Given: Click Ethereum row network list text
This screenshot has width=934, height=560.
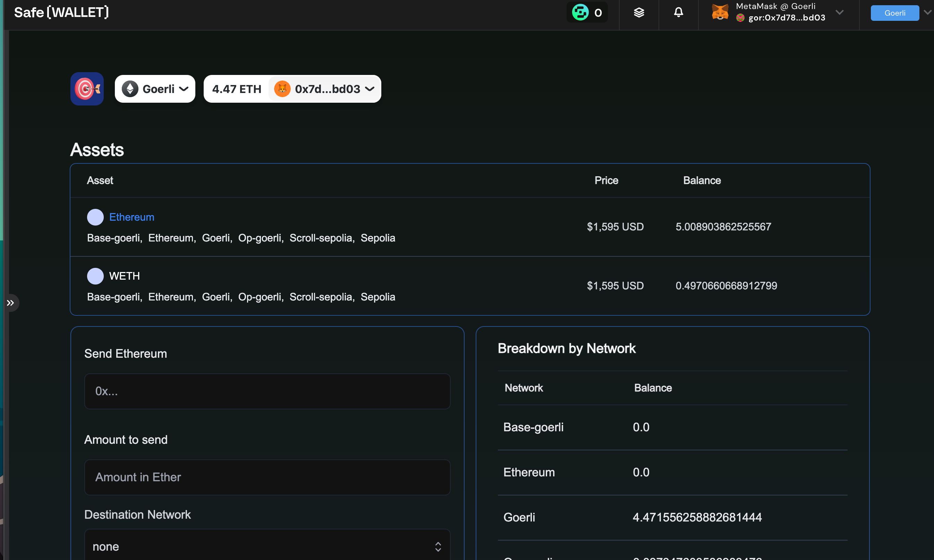Looking at the screenshot, I should 241,238.
